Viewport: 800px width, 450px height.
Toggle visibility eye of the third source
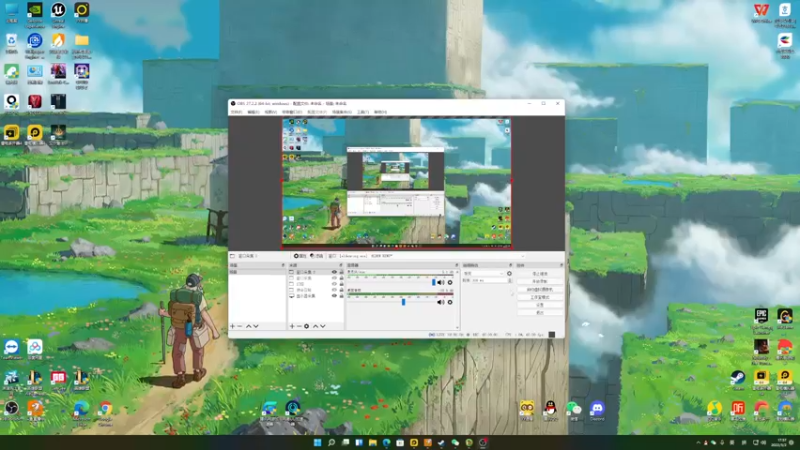coord(334,284)
